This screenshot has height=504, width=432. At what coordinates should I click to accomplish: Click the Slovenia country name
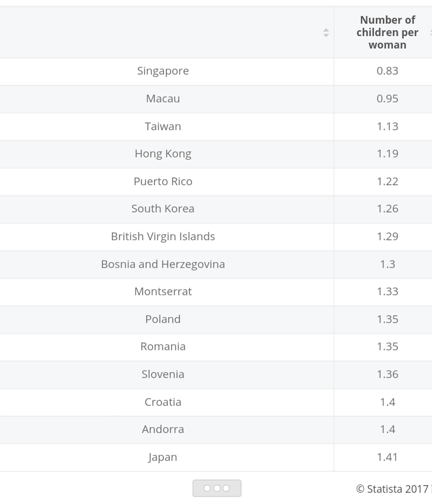point(163,374)
